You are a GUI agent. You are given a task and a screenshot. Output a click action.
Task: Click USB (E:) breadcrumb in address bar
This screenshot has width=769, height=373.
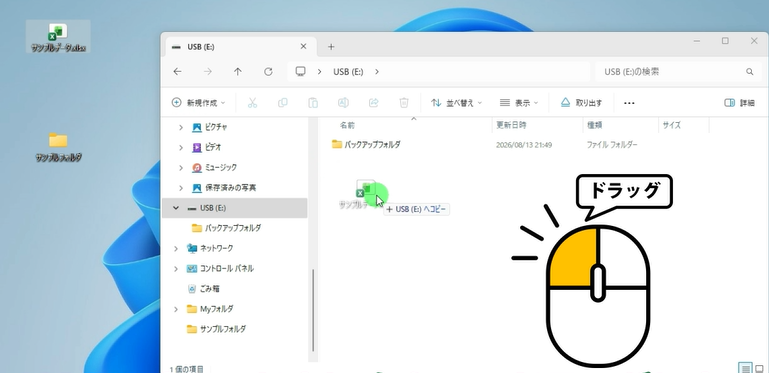pos(348,72)
